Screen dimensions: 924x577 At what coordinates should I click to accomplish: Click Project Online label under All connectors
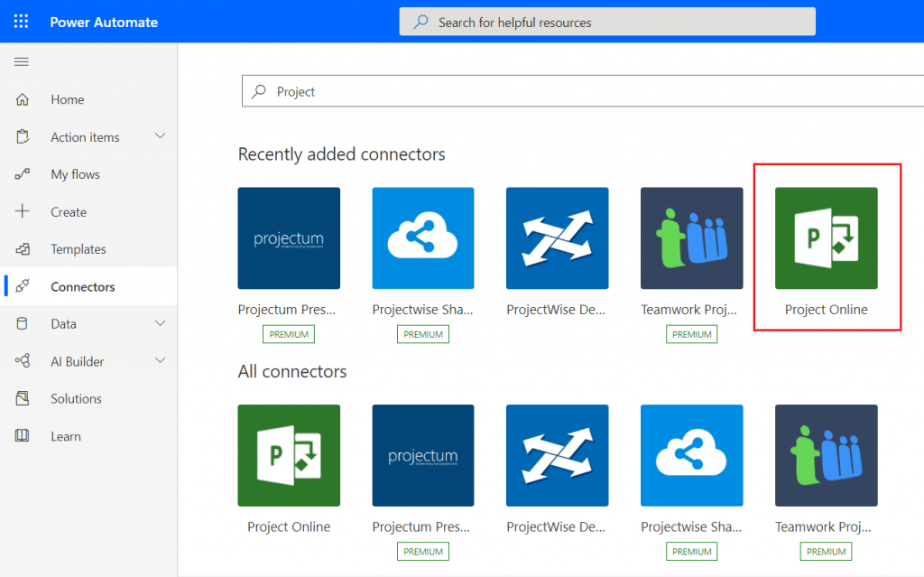click(x=289, y=526)
